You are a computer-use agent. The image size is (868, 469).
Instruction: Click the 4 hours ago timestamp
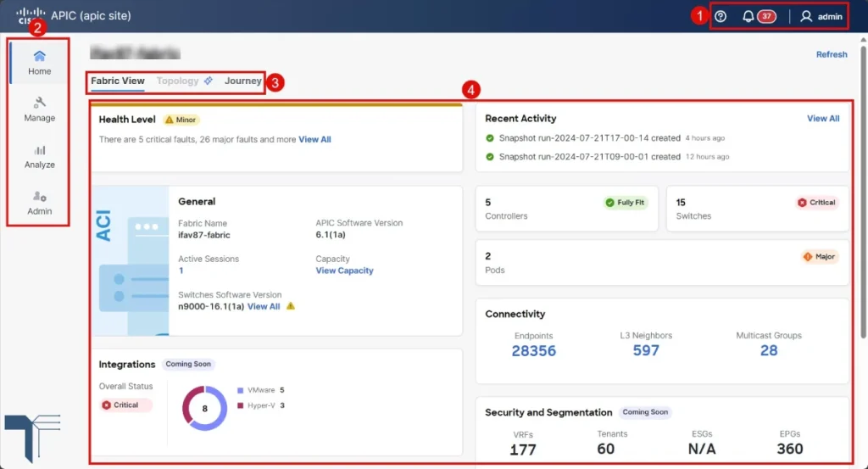704,138
